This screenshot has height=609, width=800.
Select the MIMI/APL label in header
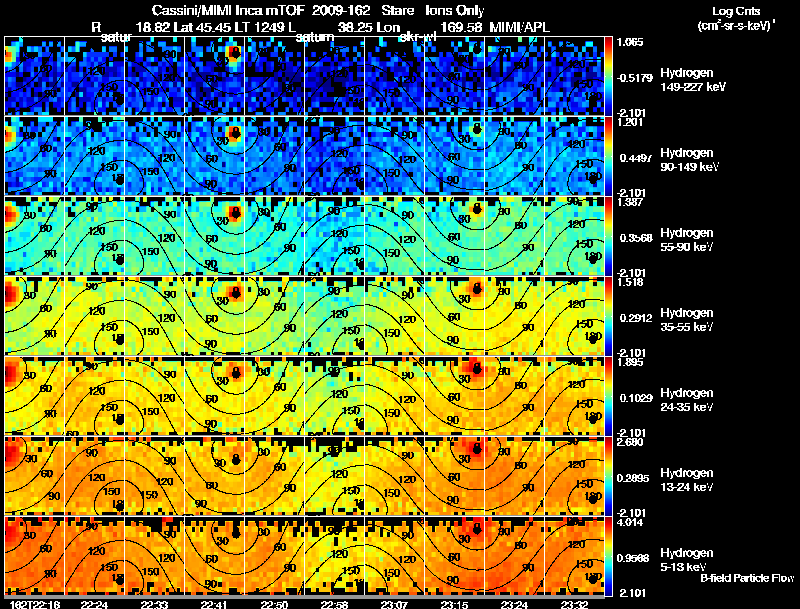(519, 27)
